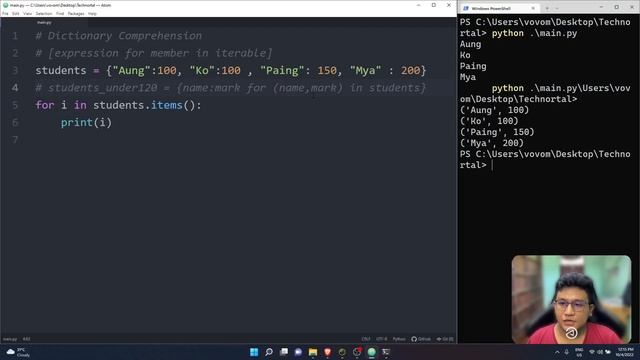Viewport: 640px width, 360px height.
Task: Open the Chat app from taskbar
Action: pos(298,352)
